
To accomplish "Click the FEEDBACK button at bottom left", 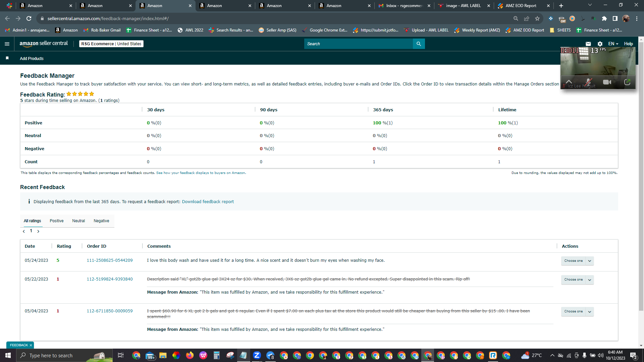I will click(x=19, y=345).
